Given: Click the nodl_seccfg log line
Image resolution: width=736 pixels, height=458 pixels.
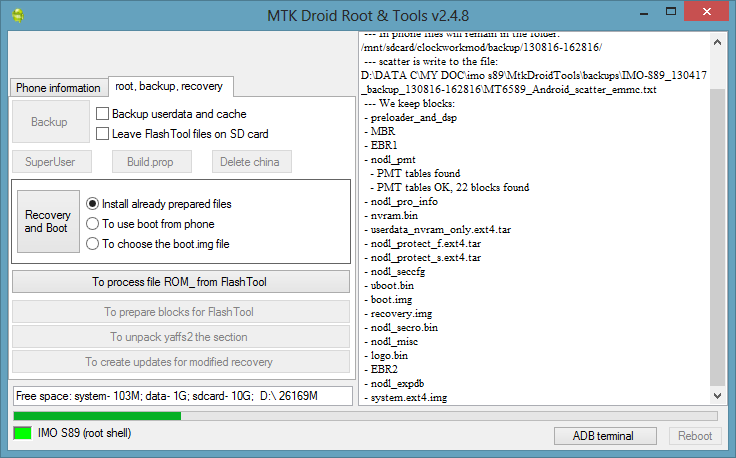Looking at the screenshot, I should [394, 271].
